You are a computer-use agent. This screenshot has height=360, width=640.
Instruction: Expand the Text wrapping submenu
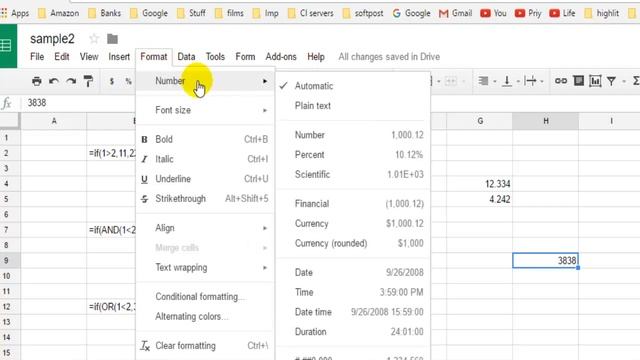pos(205,268)
